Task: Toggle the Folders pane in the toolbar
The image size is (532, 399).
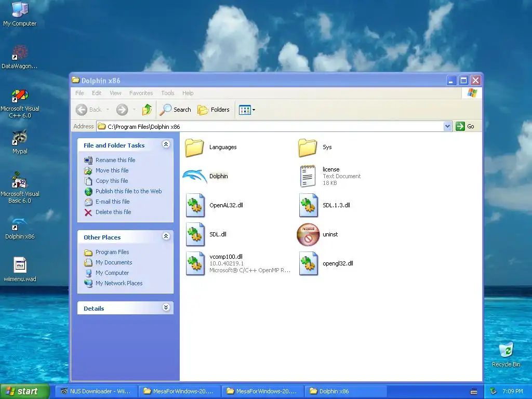Action: (x=214, y=110)
